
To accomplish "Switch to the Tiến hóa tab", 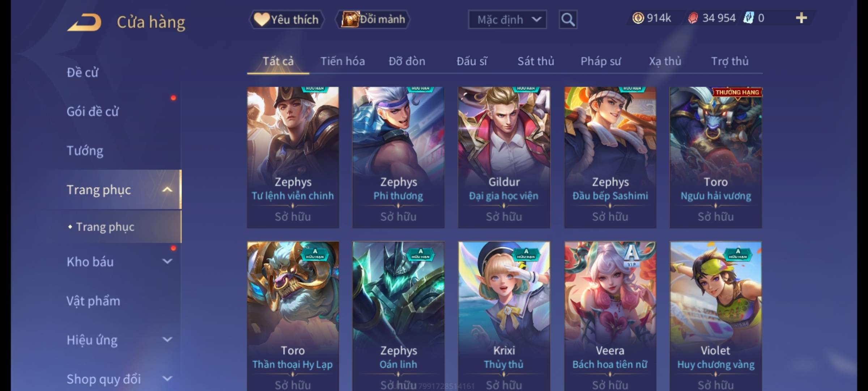I will tap(342, 61).
